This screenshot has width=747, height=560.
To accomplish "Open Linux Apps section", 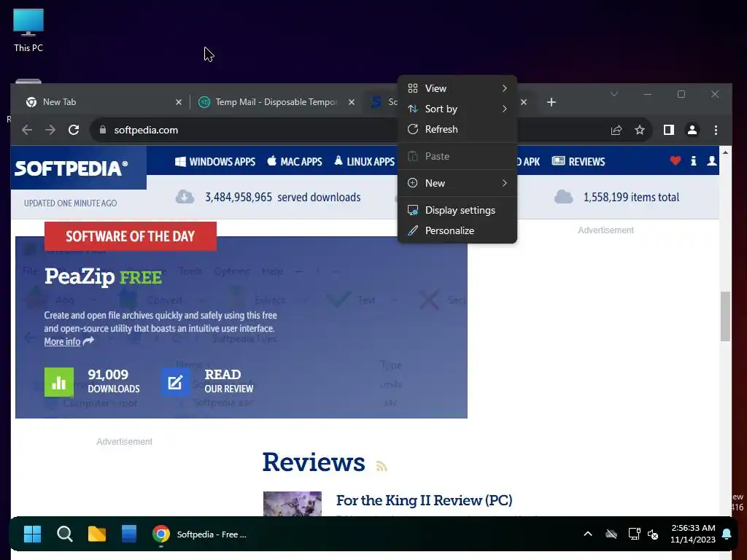I will pos(365,161).
